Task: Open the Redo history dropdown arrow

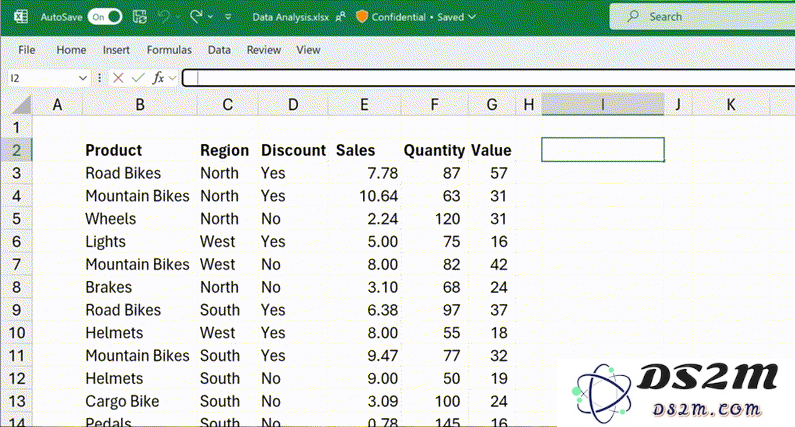Action: pyautogui.click(x=210, y=17)
